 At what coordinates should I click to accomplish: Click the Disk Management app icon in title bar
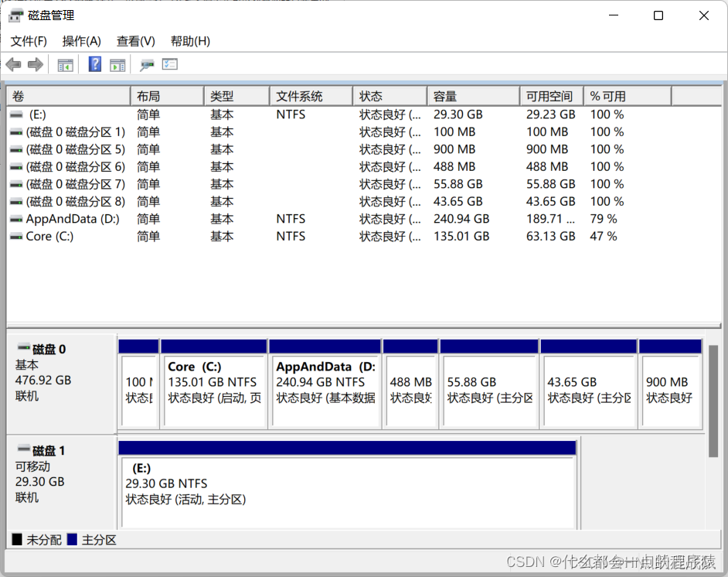[15, 15]
